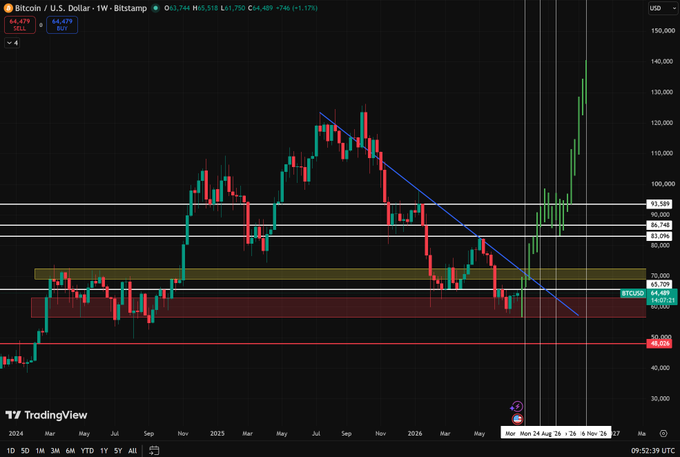Click the current price 64,489 countdown label
The width and height of the screenshot is (680, 457).
pyautogui.click(x=662, y=297)
